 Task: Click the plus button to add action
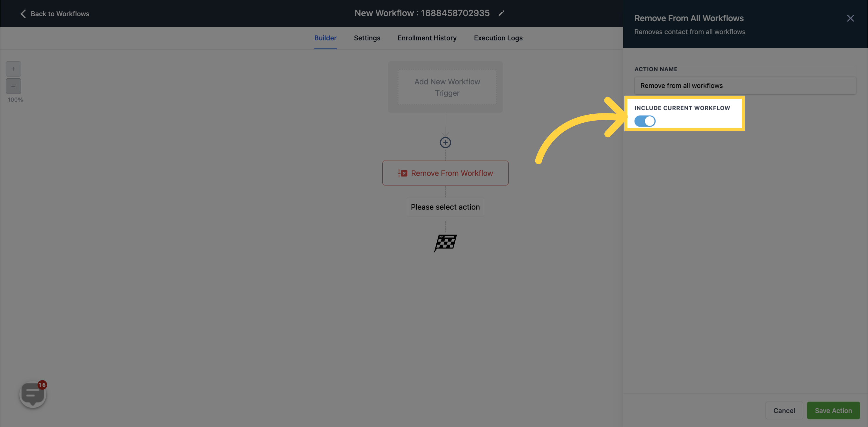pyautogui.click(x=446, y=142)
